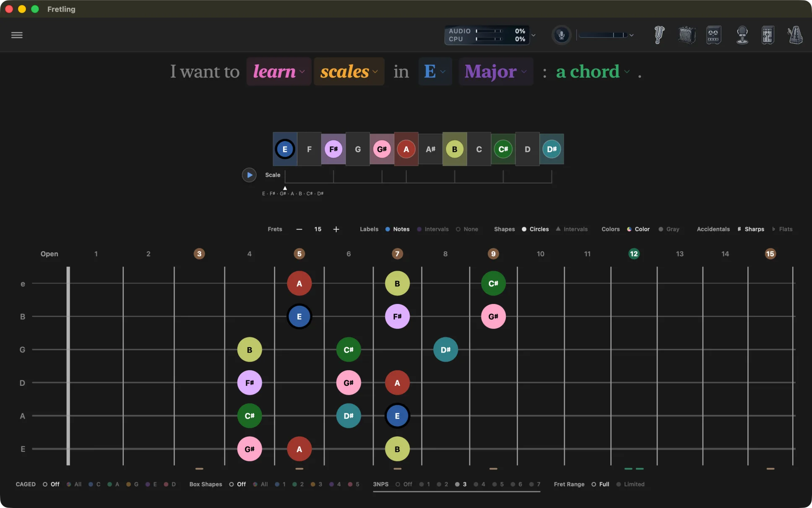This screenshot has width=812, height=508.
Task: Open the hamburger menu
Action: 17,35
